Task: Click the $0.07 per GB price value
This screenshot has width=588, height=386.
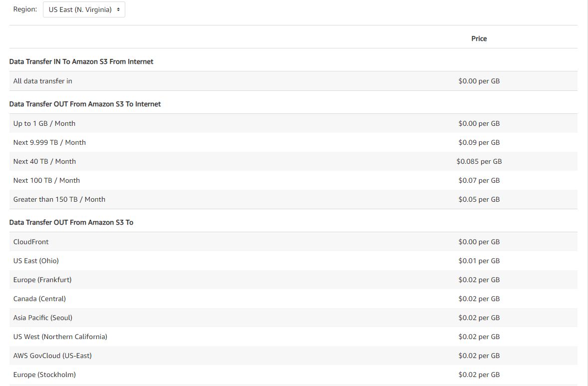Action: (479, 180)
